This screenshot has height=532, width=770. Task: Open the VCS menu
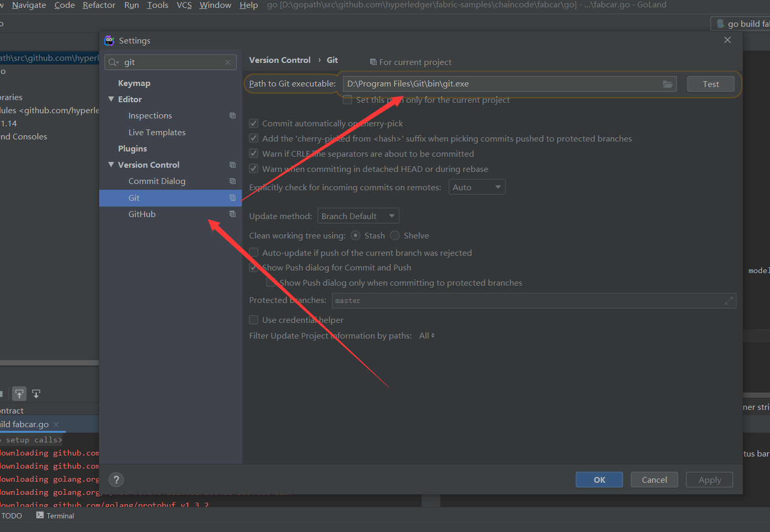[x=184, y=5]
